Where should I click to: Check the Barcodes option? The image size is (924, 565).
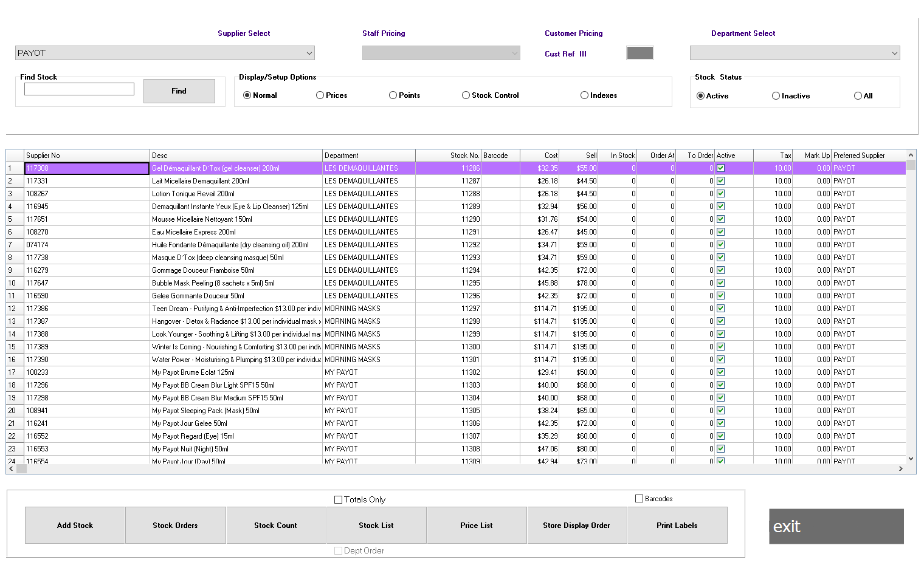pyautogui.click(x=639, y=498)
